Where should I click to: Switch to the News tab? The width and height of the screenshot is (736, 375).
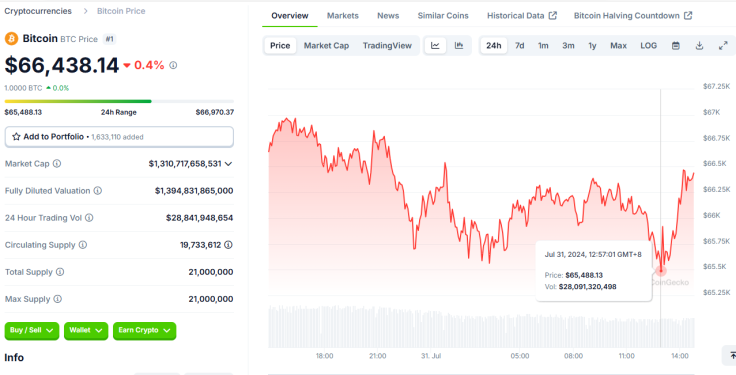388,15
